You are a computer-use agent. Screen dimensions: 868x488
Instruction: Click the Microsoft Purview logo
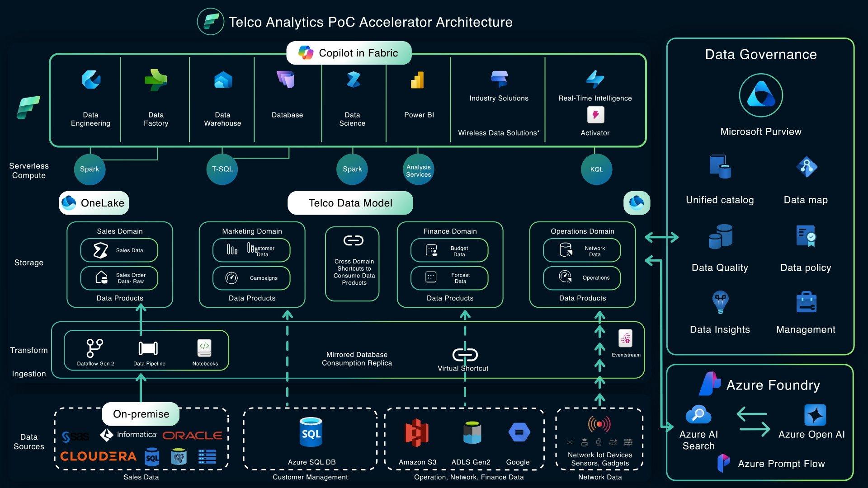[761, 95]
